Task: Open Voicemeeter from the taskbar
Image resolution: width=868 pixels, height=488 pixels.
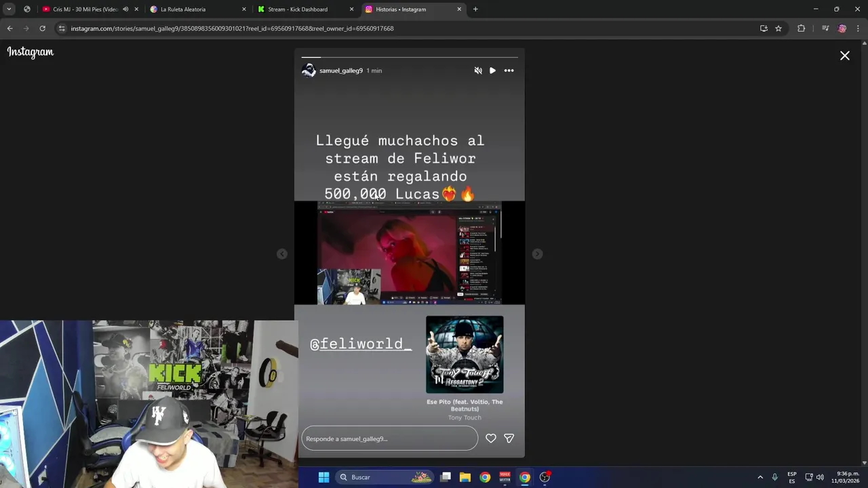Action: pyautogui.click(x=505, y=477)
